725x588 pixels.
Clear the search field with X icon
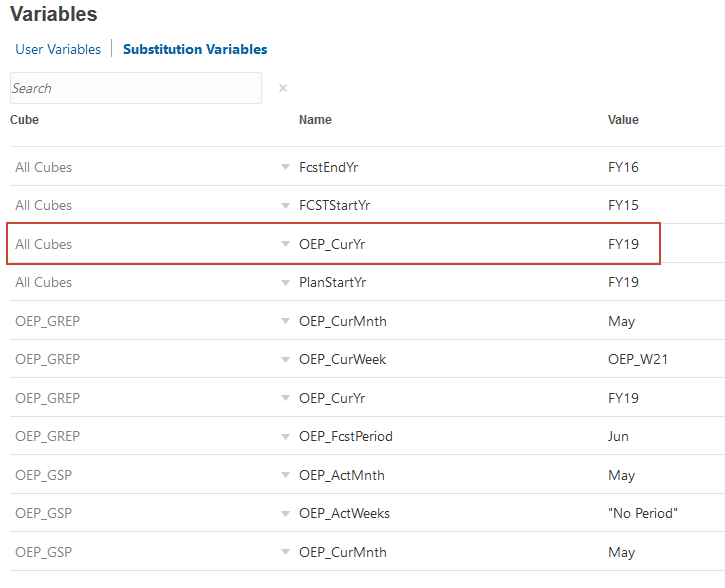click(283, 88)
